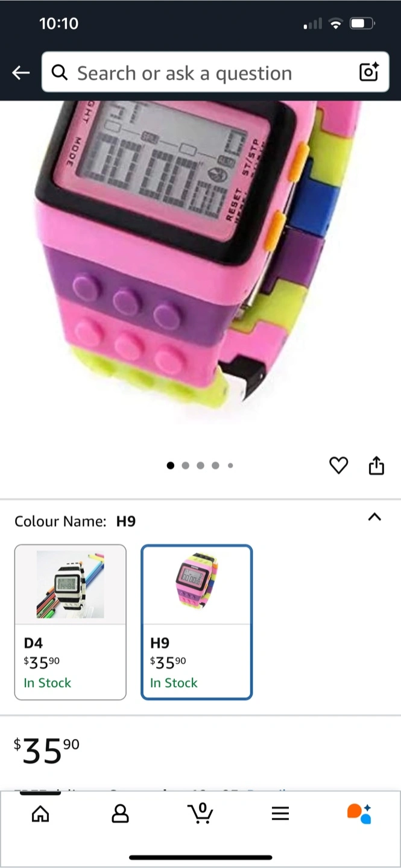Add item to wishlist with heart icon
401x868 pixels.
pos(339,465)
